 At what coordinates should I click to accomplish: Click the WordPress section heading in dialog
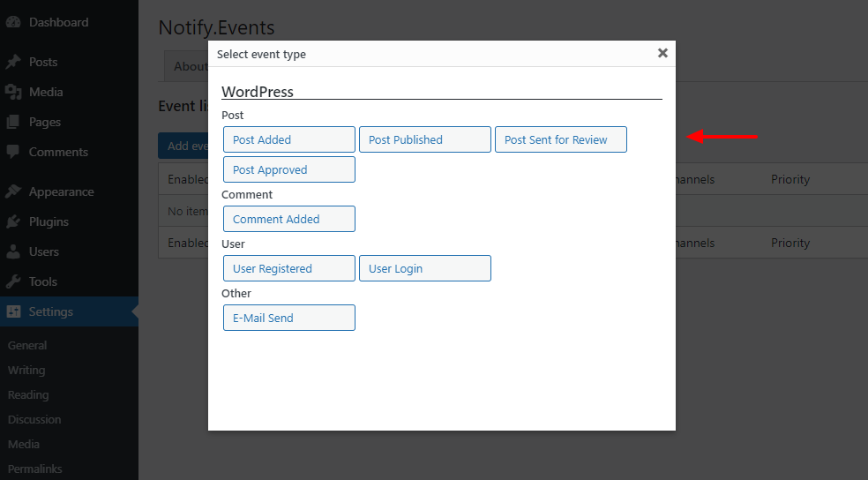tap(258, 92)
